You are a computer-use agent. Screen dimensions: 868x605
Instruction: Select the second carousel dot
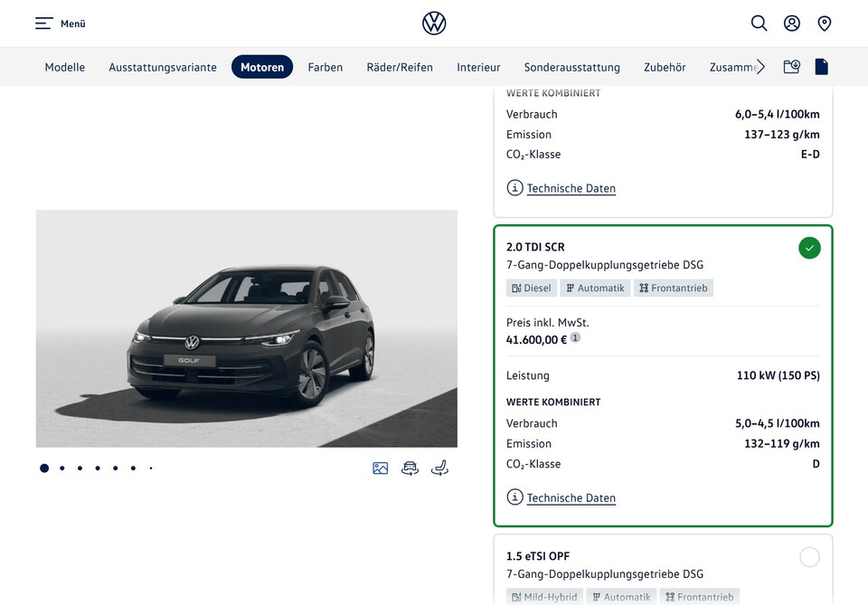[x=62, y=468]
